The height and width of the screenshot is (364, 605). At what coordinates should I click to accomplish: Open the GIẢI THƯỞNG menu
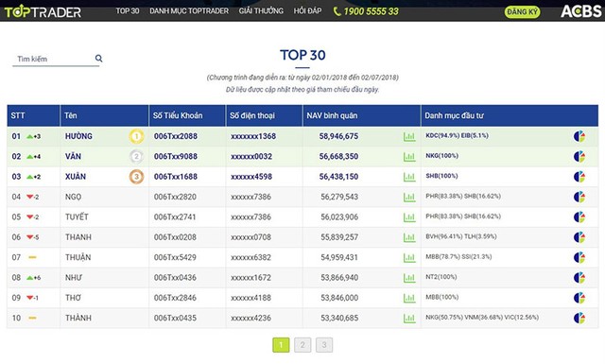261,10
